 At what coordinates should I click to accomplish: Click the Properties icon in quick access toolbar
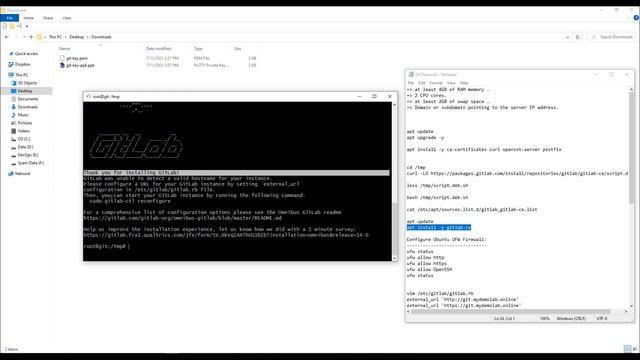pos(4,26)
